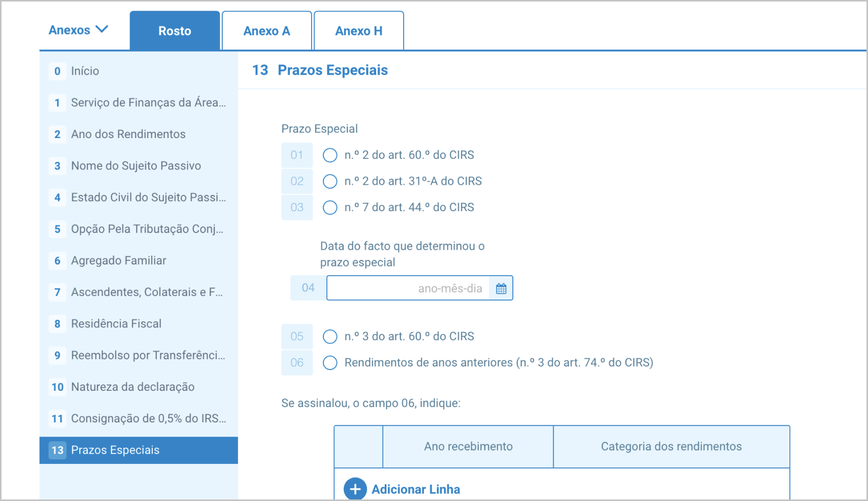Click the Adicionar Linha link
868x501 pixels.
[x=415, y=489]
